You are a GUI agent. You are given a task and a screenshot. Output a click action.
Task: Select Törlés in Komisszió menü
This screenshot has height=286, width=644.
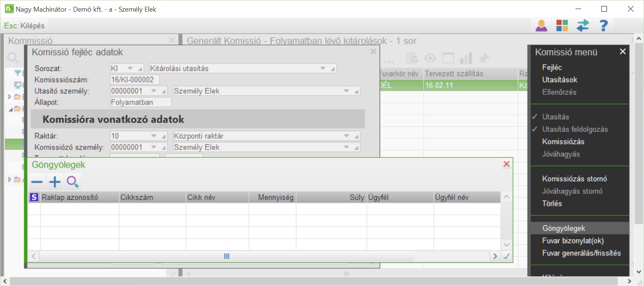click(552, 203)
